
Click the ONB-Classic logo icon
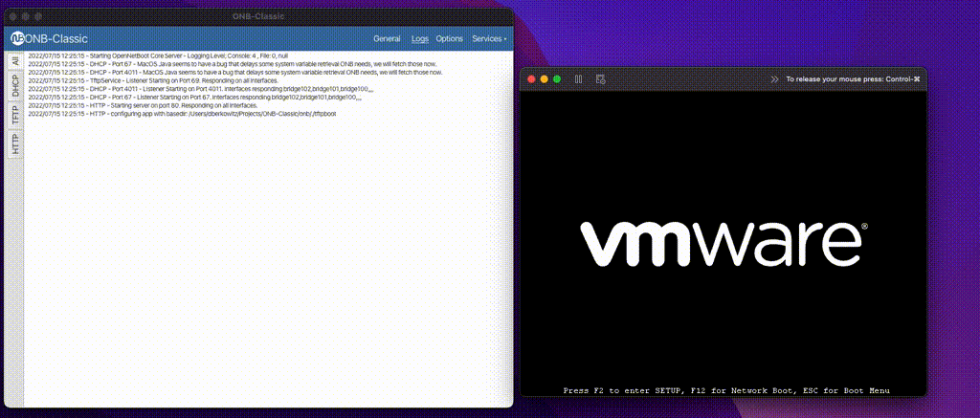17,38
